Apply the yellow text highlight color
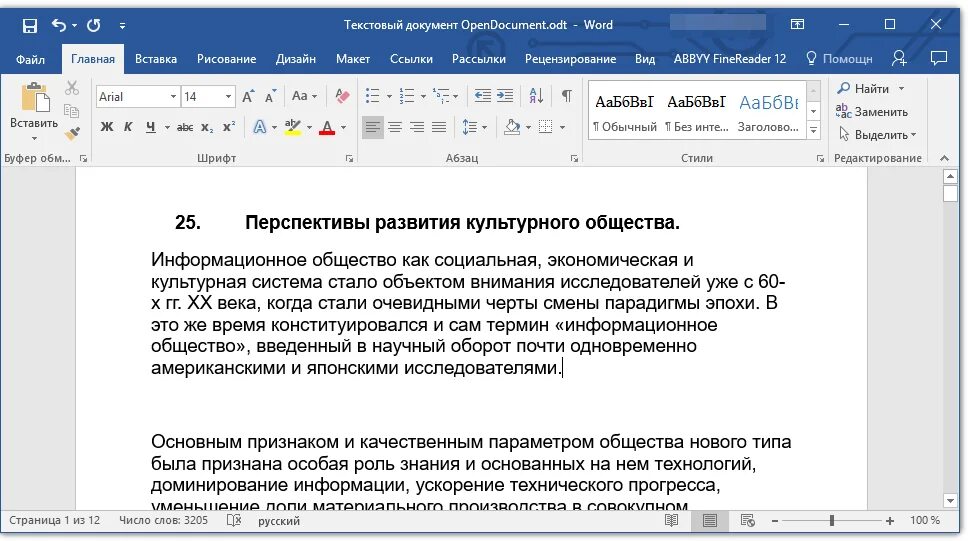 pyautogui.click(x=293, y=127)
